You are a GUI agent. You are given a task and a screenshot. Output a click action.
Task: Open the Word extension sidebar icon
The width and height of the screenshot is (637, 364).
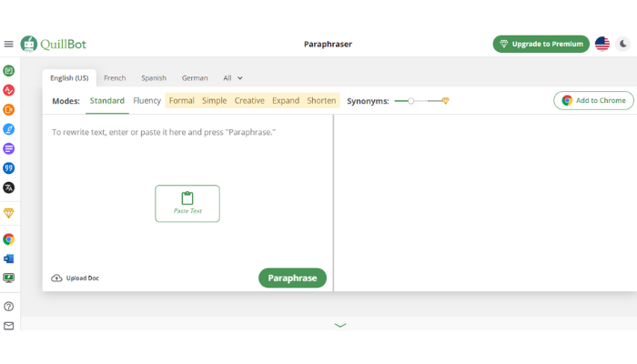(x=8, y=258)
